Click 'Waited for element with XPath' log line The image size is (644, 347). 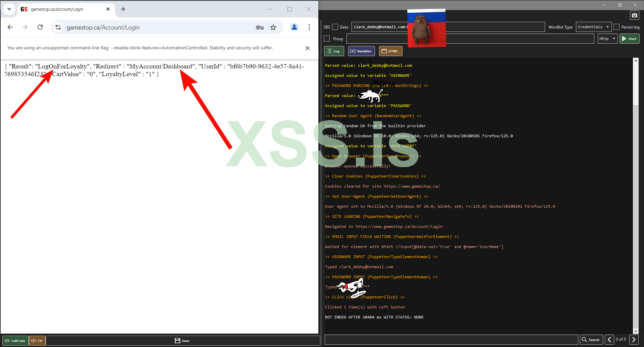[x=414, y=247]
